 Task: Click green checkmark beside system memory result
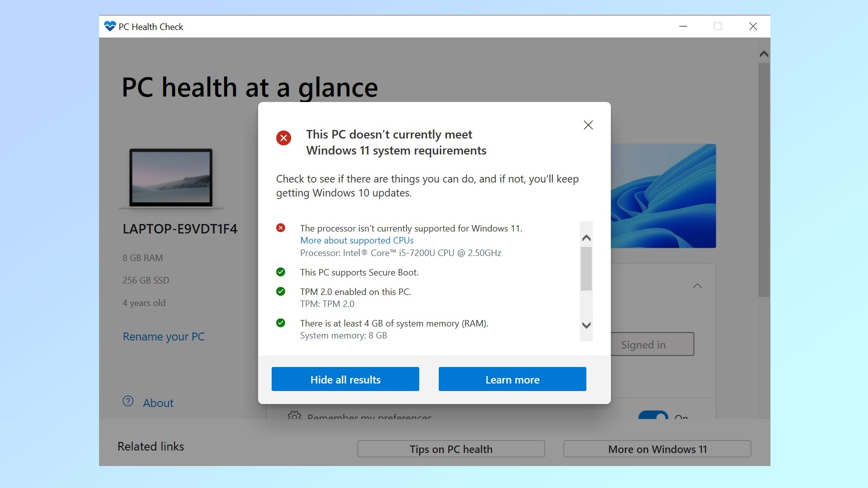click(281, 323)
